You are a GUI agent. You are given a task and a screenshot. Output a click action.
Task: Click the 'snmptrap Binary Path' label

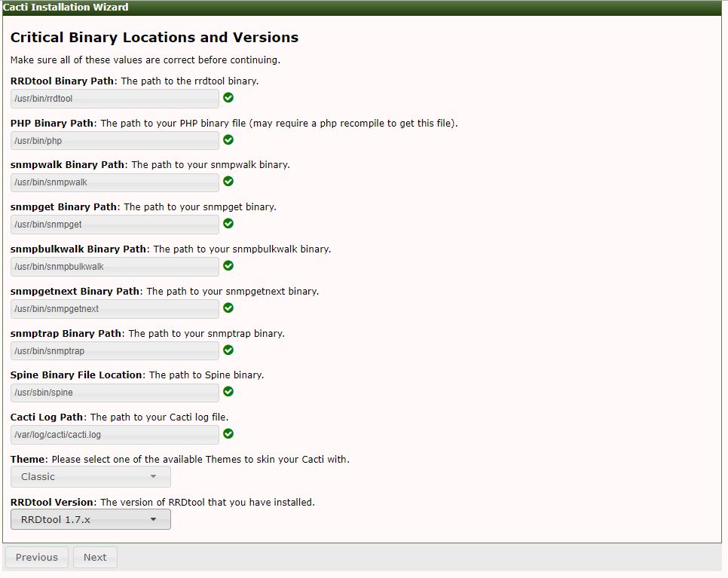[66, 333]
